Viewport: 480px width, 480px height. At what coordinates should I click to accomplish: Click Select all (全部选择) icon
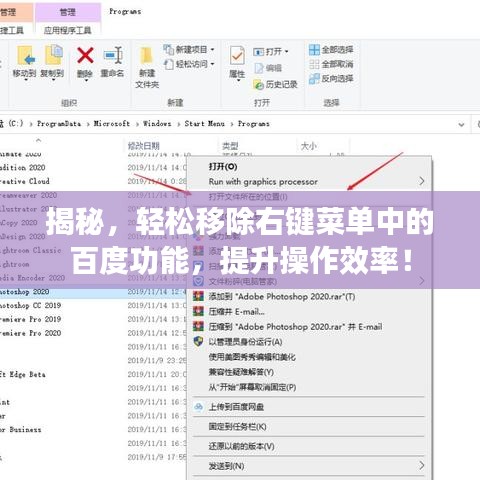click(314, 50)
